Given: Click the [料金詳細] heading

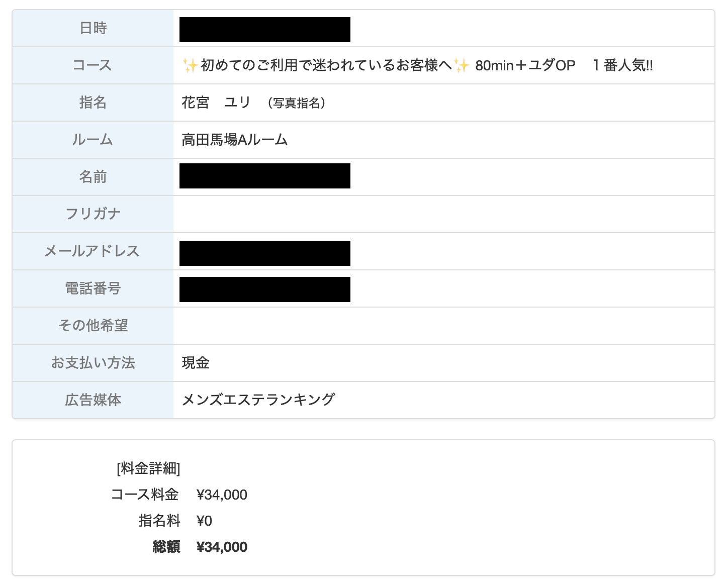Looking at the screenshot, I should click(x=148, y=468).
